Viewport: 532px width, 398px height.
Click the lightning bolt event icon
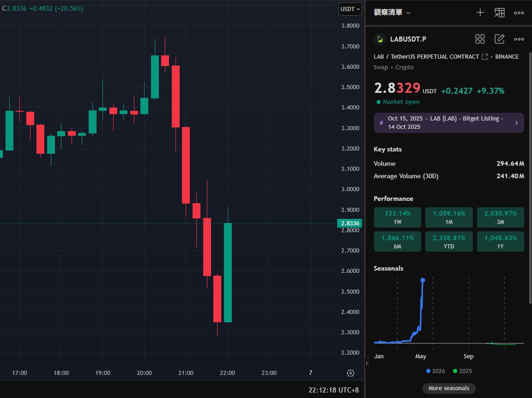(381, 123)
